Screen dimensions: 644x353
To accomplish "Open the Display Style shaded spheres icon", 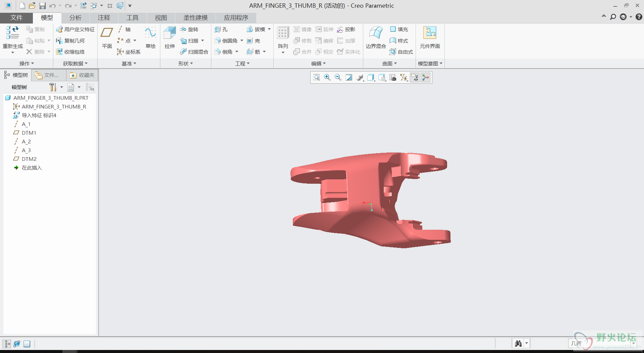I will (360, 78).
